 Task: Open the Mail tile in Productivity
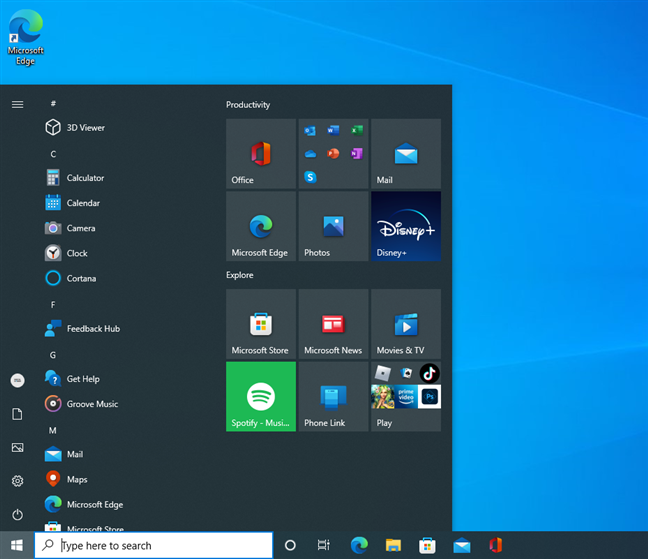click(x=406, y=154)
